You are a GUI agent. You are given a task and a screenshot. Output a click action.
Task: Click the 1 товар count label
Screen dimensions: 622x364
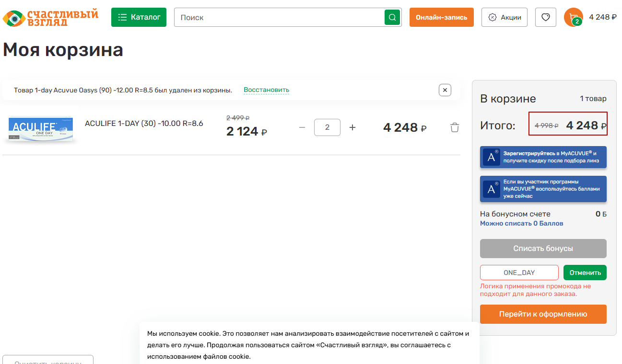click(x=593, y=99)
